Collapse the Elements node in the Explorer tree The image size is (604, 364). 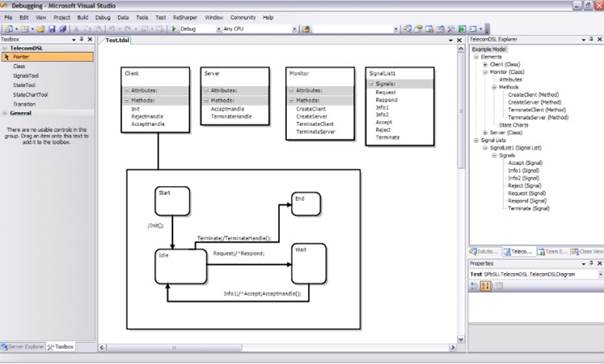tap(476, 57)
